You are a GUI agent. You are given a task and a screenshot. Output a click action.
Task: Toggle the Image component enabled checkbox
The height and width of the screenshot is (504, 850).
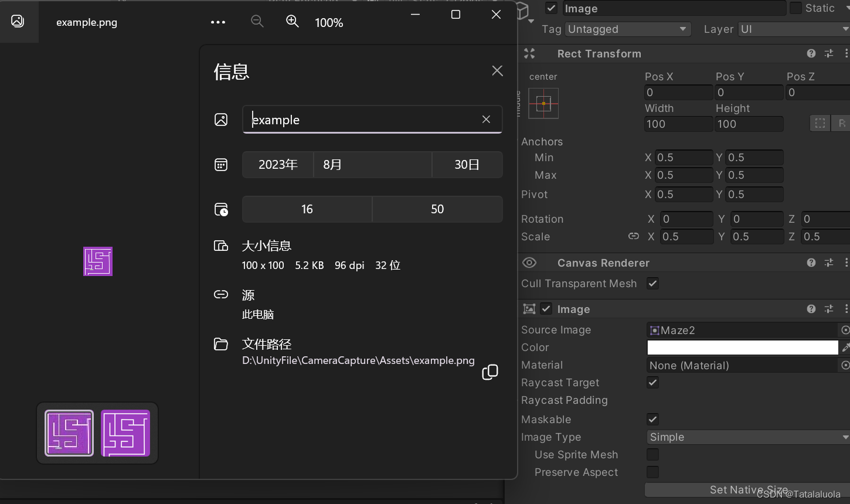point(546,309)
